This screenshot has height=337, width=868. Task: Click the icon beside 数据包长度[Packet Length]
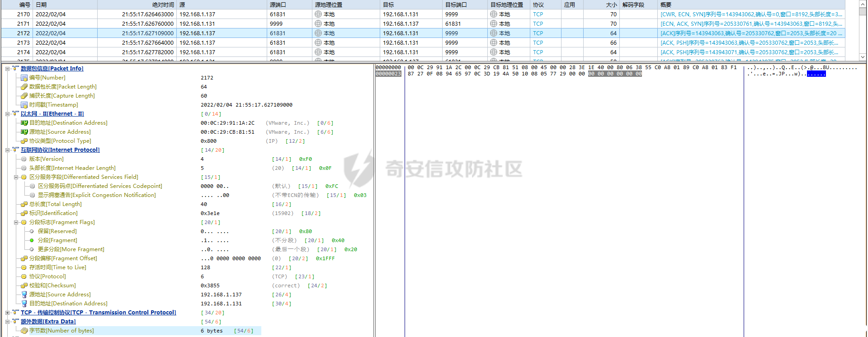[24, 87]
